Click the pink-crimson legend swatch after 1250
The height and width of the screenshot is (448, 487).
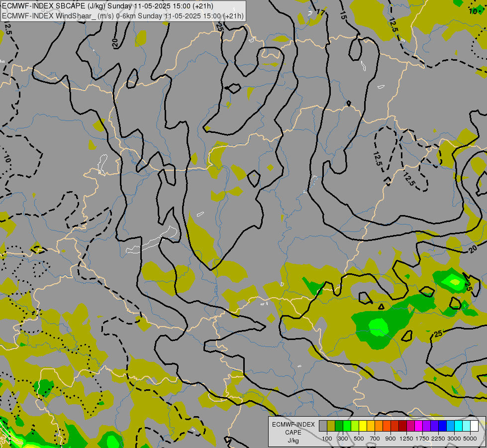[410, 426]
